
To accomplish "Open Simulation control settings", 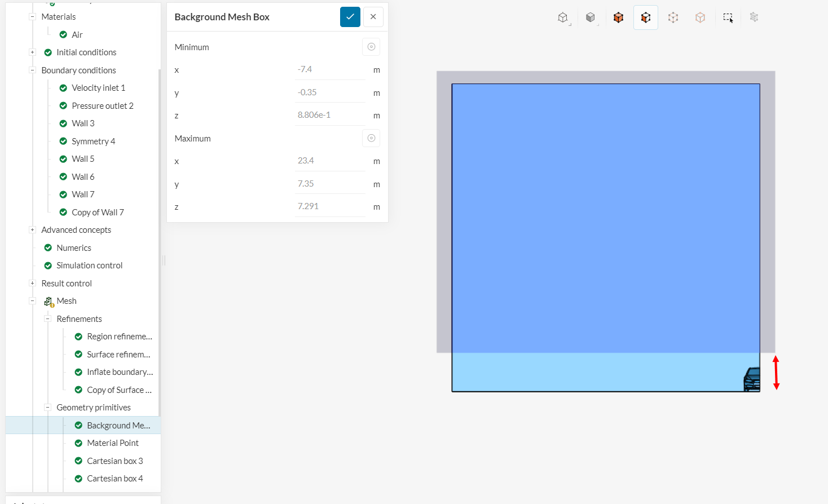I will click(90, 266).
